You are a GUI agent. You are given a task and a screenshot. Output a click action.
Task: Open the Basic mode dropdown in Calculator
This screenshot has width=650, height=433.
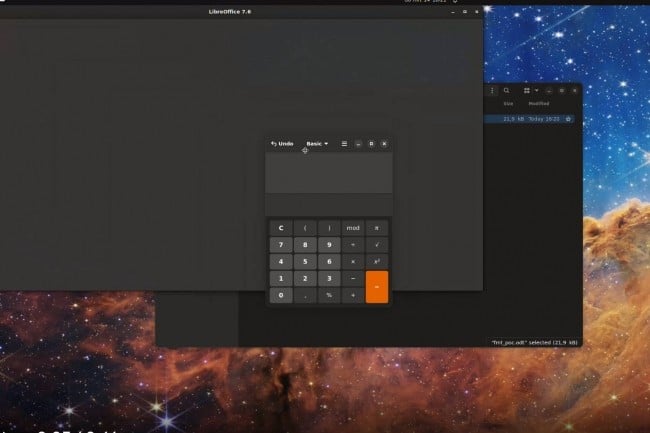point(317,144)
